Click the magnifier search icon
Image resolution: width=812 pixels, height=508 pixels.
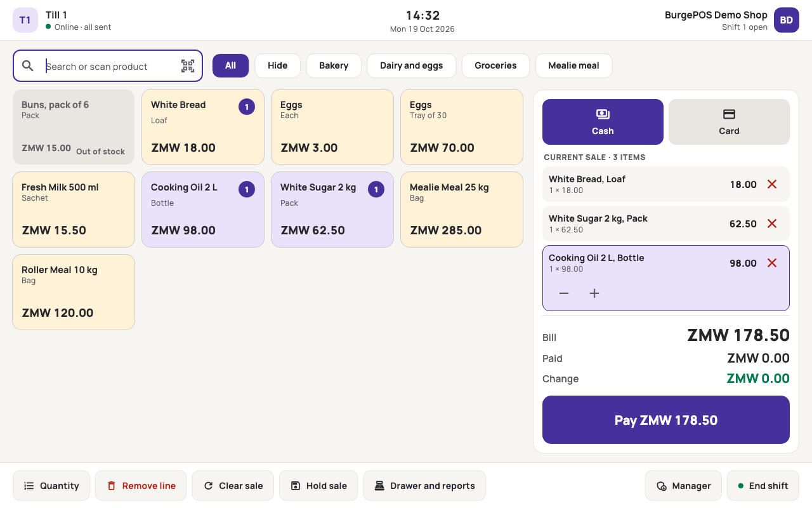pos(28,66)
